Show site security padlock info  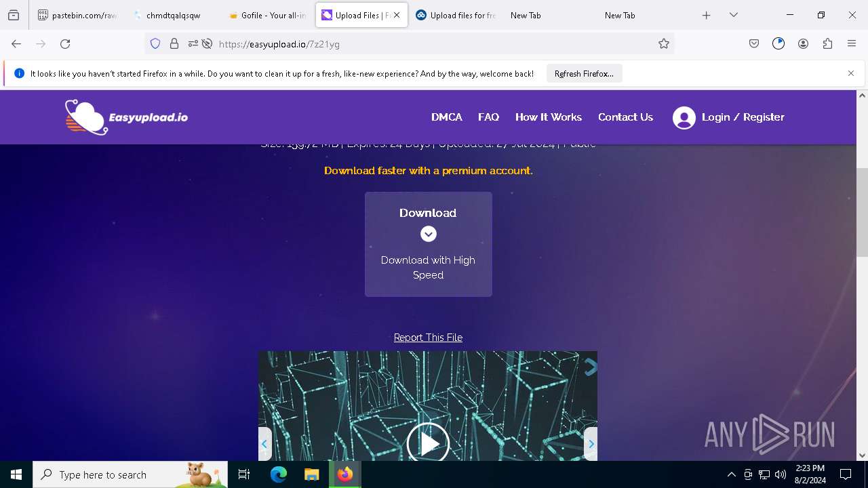(174, 43)
